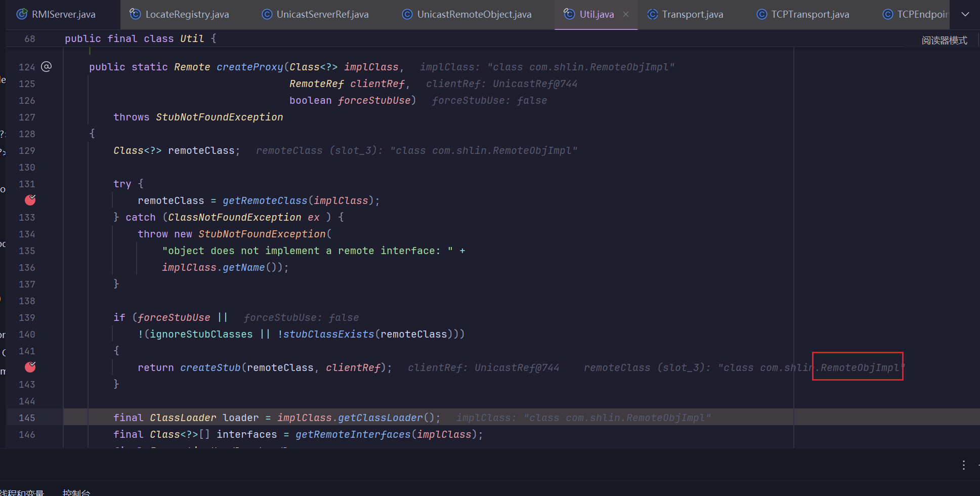
Task: Click line number 129 in the gutter
Action: (x=27, y=150)
